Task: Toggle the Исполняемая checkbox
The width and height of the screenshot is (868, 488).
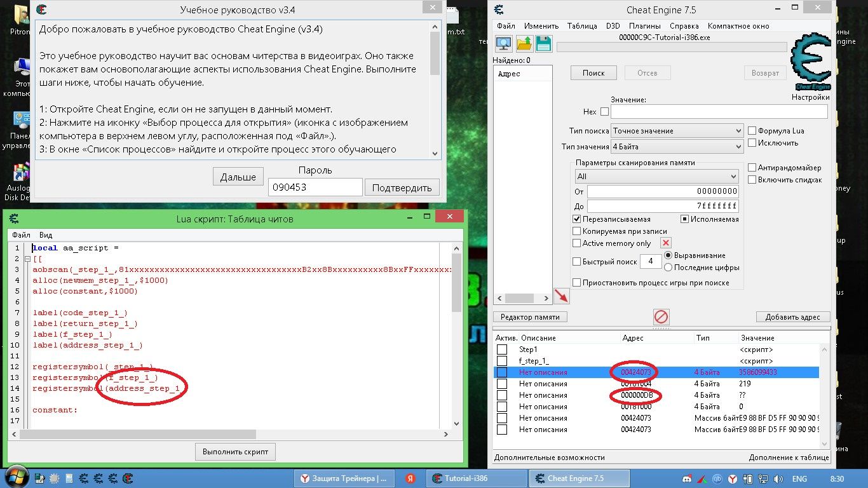Action: pyautogui.click(x=685, y=219)
